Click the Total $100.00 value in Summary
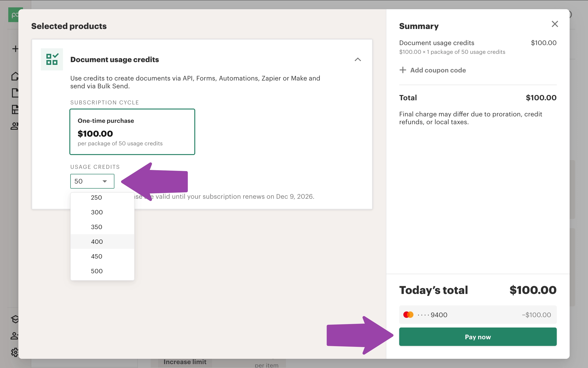This screenshot has width=588, height=368. point(541,98)
